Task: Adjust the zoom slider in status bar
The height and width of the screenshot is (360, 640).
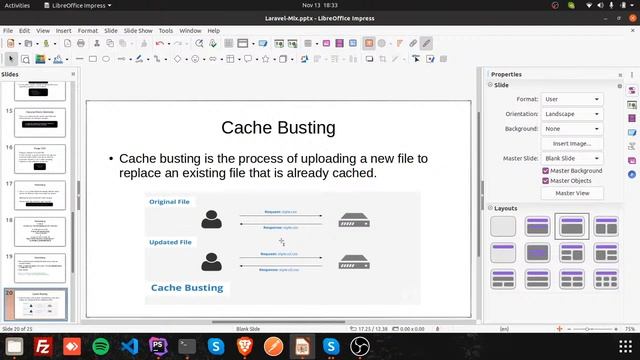Action: click(x=588, y=329)
